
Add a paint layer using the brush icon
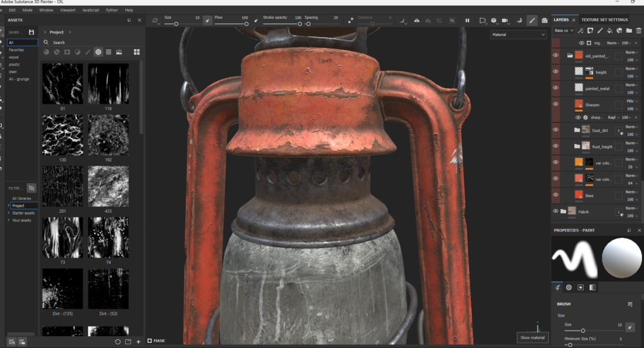coord(599,30)
